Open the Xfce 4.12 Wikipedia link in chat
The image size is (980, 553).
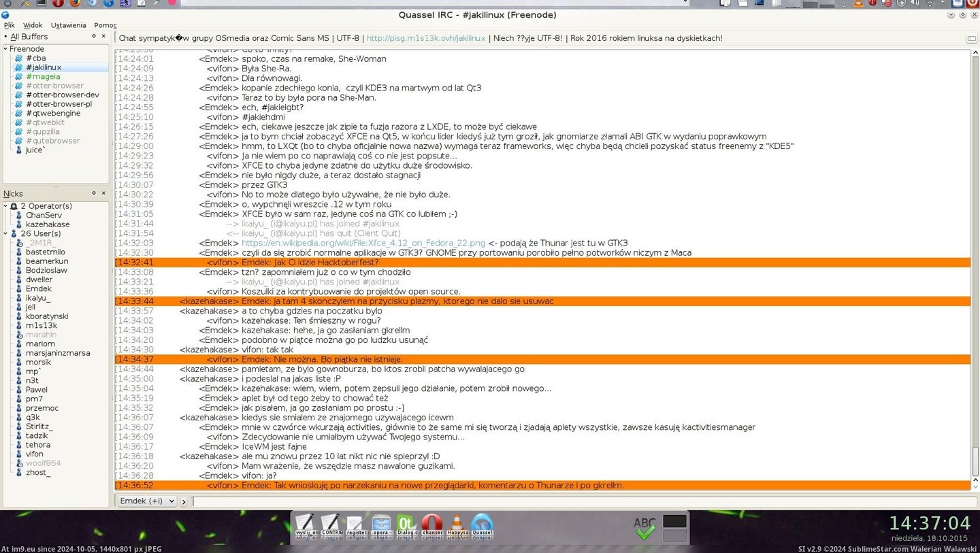click(363, 243)
